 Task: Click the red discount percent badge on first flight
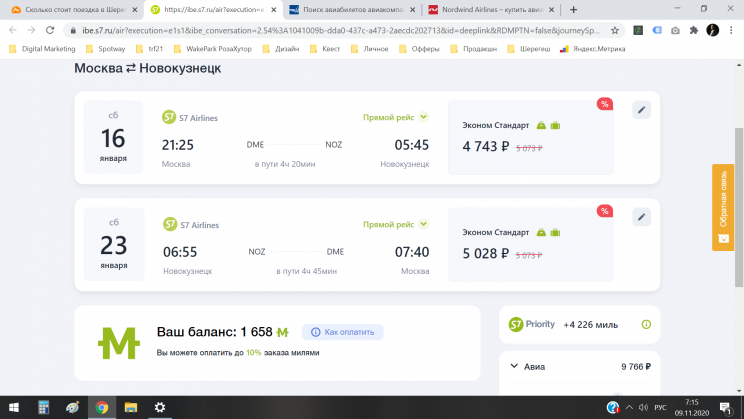pos(604,104)
